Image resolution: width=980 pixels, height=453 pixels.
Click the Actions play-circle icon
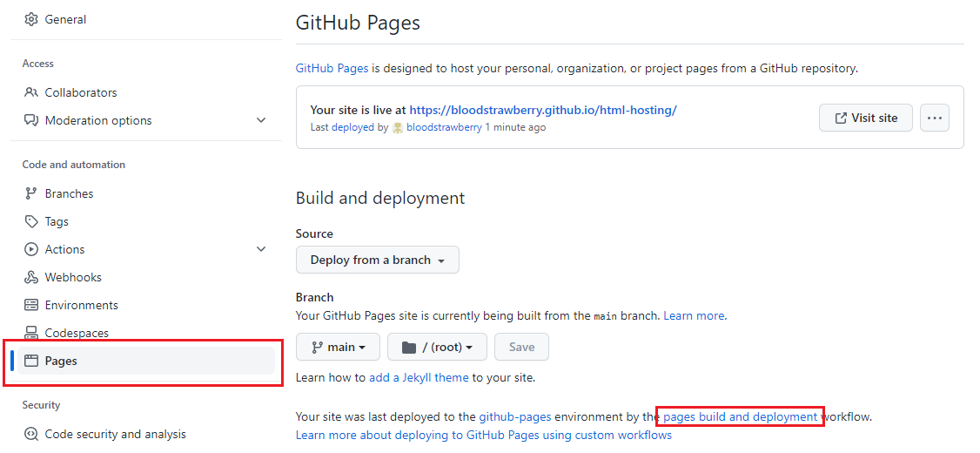[30, 249]
